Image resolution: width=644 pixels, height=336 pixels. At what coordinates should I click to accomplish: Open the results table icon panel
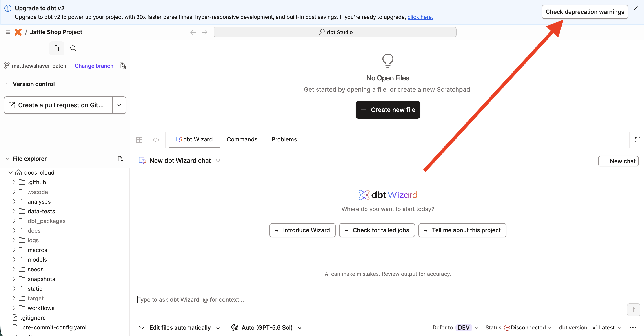[139, 140]
